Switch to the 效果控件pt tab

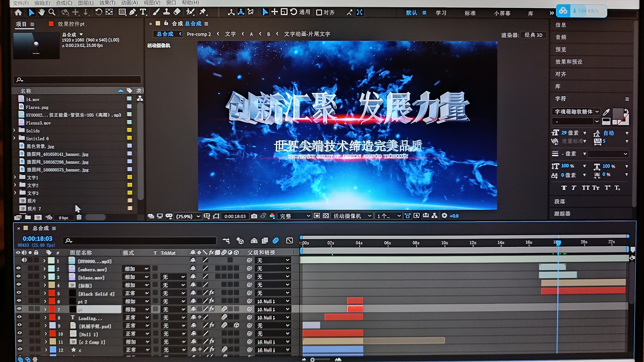point(71,24)
